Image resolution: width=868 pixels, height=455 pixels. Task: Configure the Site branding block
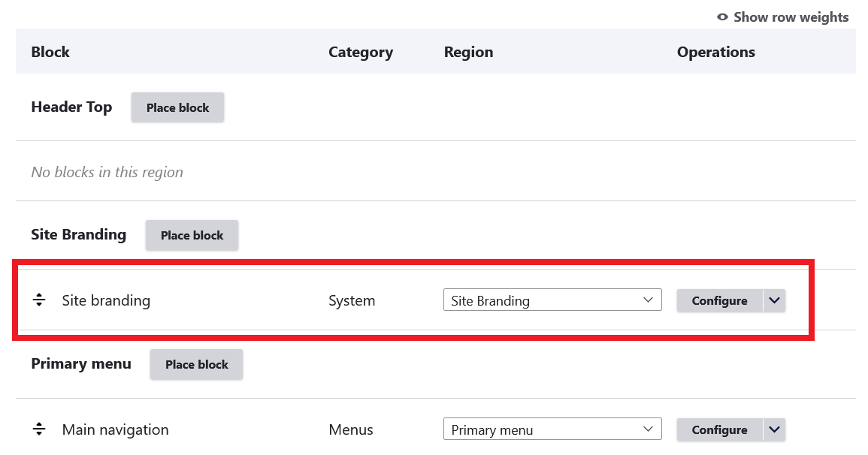719,300
